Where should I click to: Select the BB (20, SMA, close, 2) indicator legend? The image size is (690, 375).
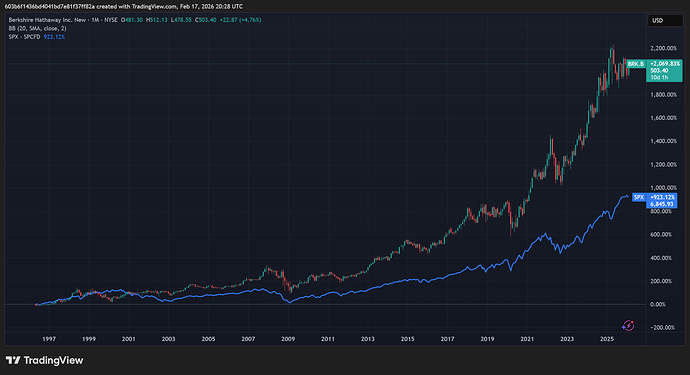[x=37, y=28]
